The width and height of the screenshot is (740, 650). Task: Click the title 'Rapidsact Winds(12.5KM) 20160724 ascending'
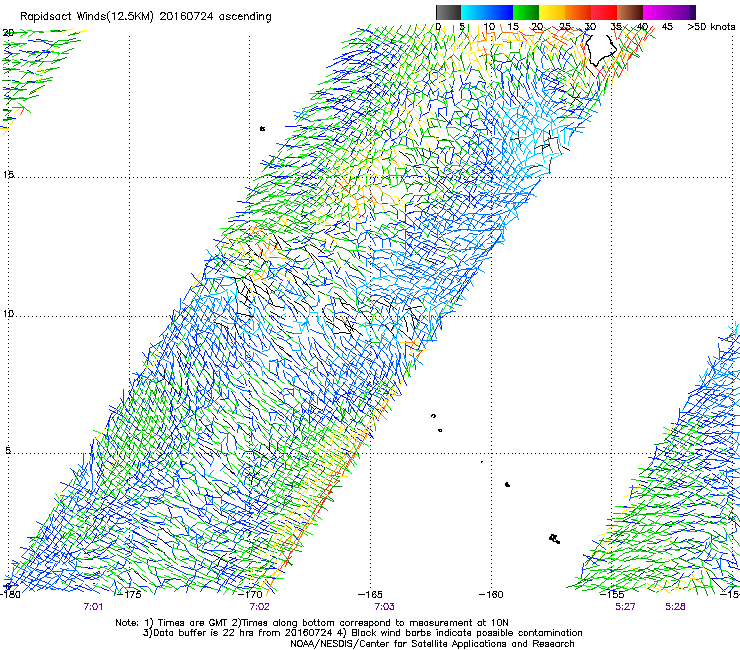146,17
